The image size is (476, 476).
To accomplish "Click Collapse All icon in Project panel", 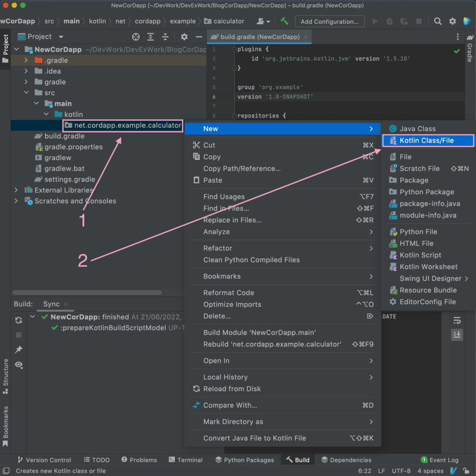I will point(165,37).
